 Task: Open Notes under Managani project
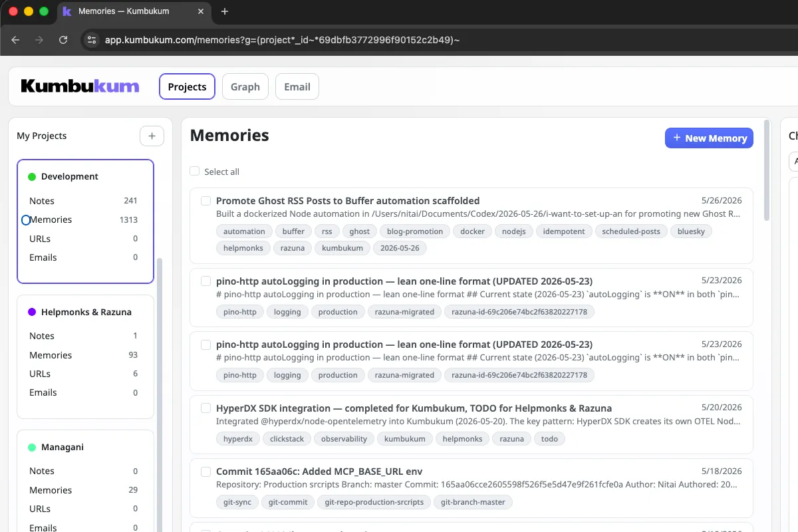pyautogui.click(x=84, y=471)
